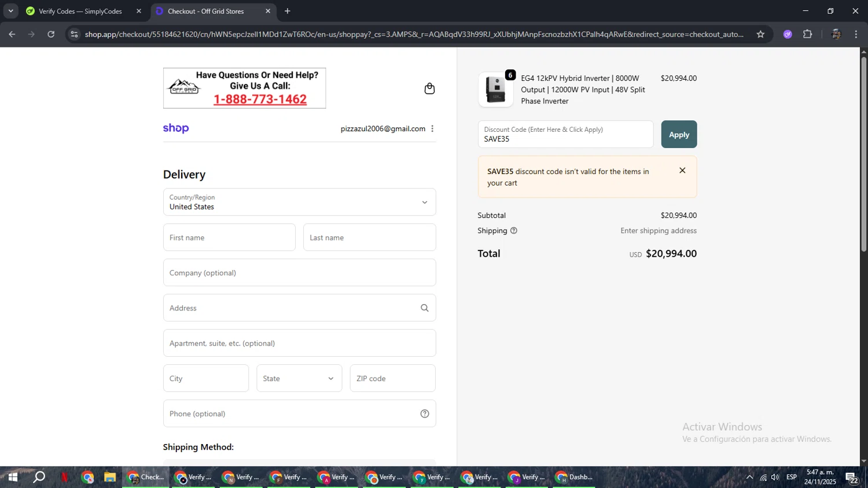Click the City field
Screen dimensions: 868x488
point(206,378)
